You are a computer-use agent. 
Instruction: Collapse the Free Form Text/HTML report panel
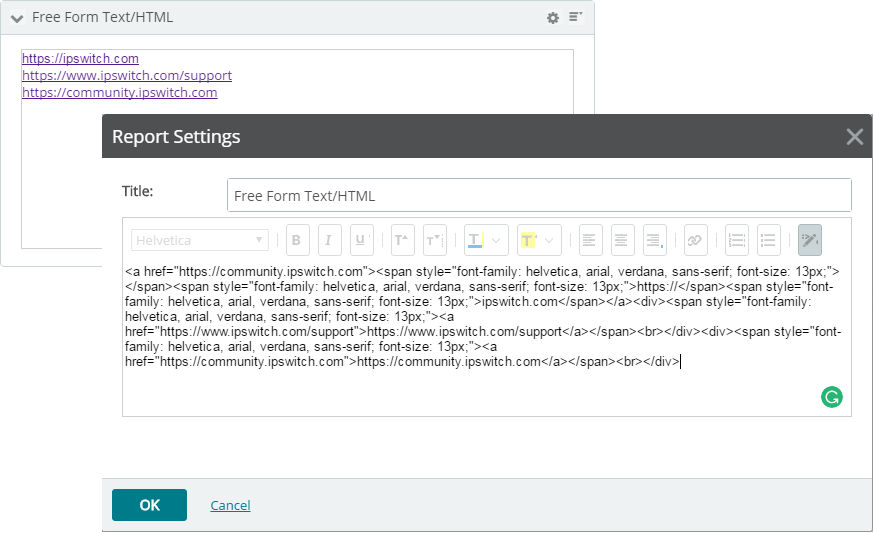17,18
